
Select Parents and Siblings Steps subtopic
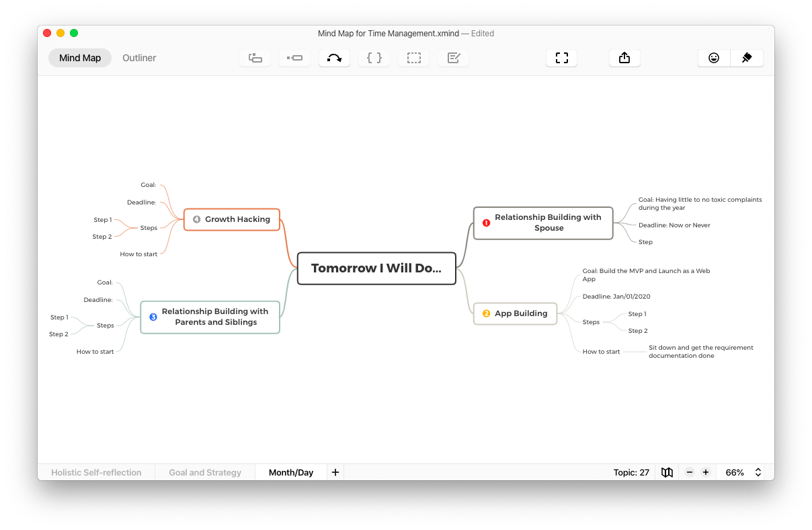[x=106, y=326]
